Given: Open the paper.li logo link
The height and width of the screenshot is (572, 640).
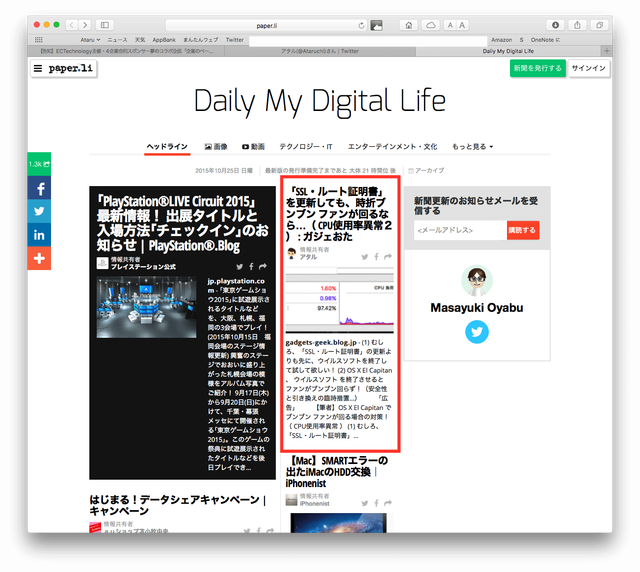Looking at the screenshot, I should coord(71,68).
